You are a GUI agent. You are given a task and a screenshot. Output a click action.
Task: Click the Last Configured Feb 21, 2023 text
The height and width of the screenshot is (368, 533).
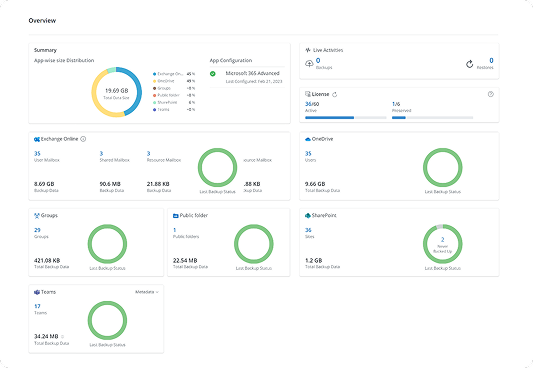pyautogui.click(x=254, y=82)
